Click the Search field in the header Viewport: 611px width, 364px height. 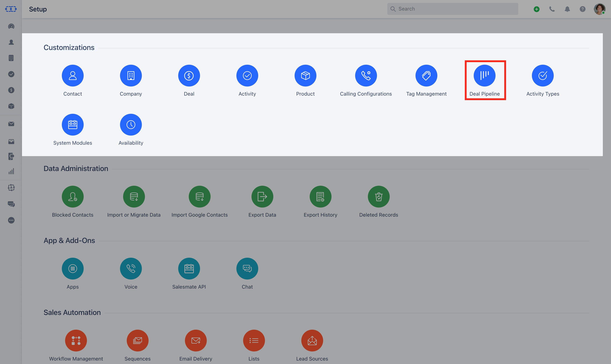click(x=452, y=9)
